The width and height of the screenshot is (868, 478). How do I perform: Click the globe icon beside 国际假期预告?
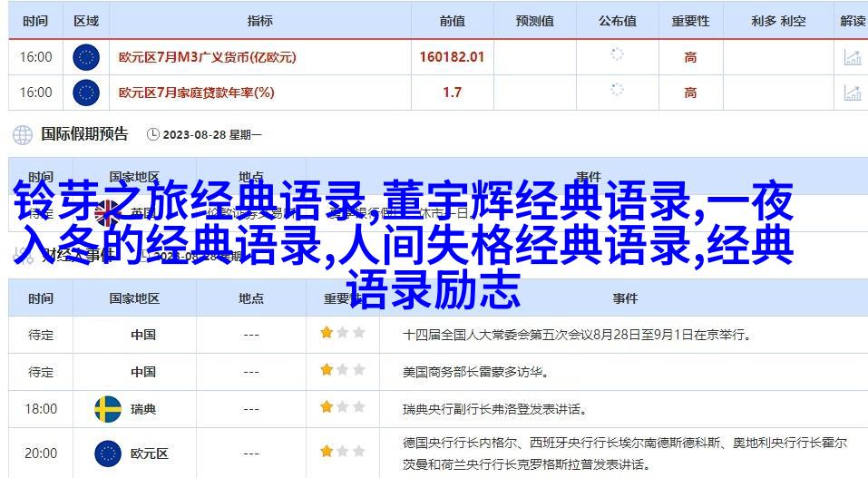click(x=22, y=135)
